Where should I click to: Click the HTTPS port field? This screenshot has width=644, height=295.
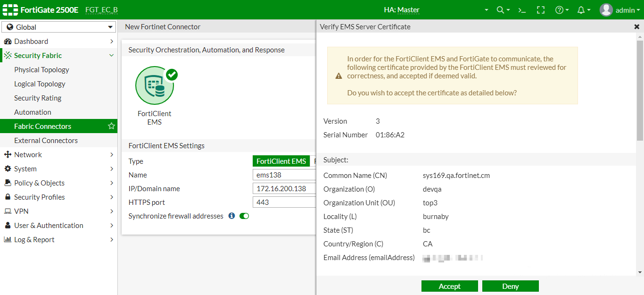click(x=284, y=202)
